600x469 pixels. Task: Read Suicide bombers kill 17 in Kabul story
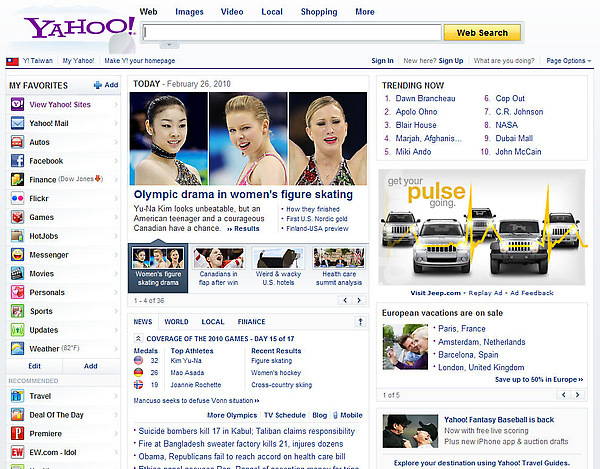(x=246, y=431)
